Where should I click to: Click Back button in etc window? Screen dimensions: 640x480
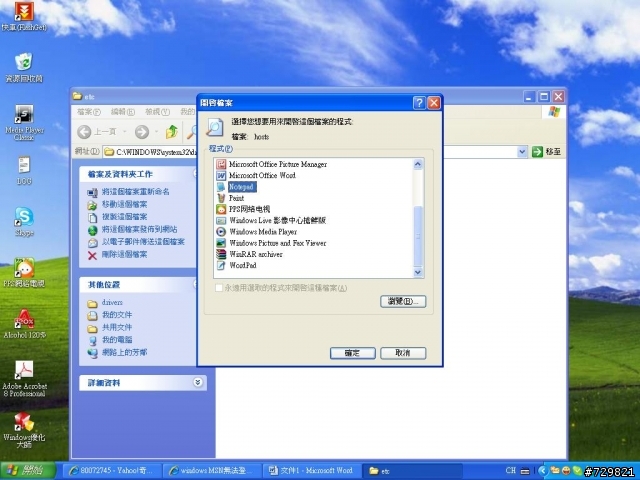point(97,132)
